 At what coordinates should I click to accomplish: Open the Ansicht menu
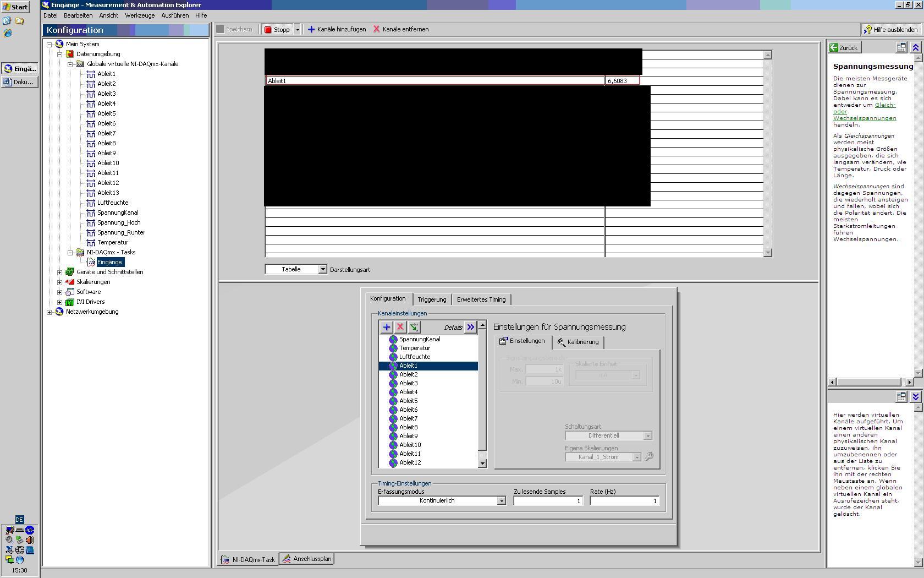[109, 15]
